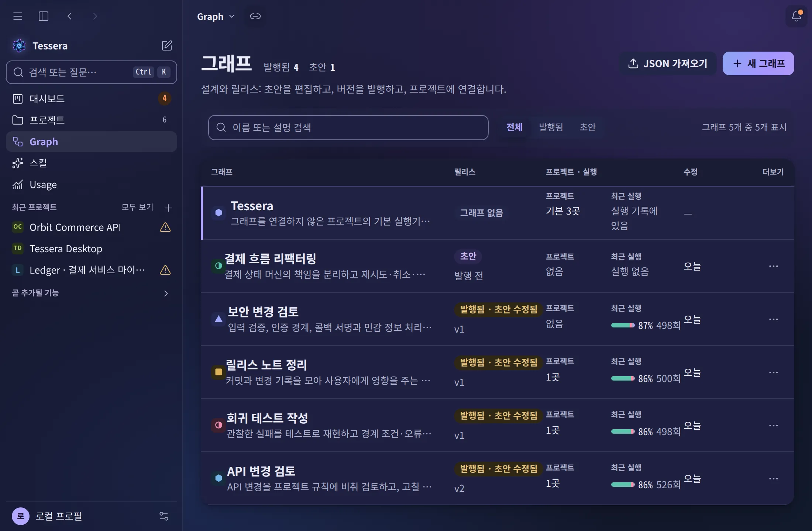Click warning icon next to Ledger project
Image resolution: width=812 pixels, height=531 pixels.
point(165,270)
